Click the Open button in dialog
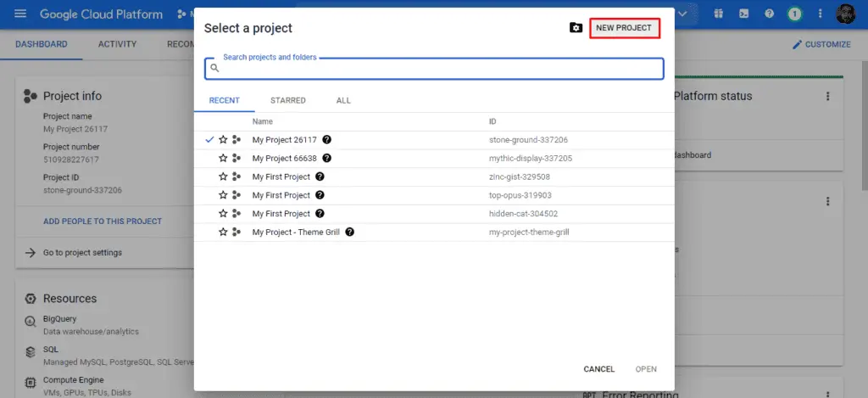 pos(646,369)
